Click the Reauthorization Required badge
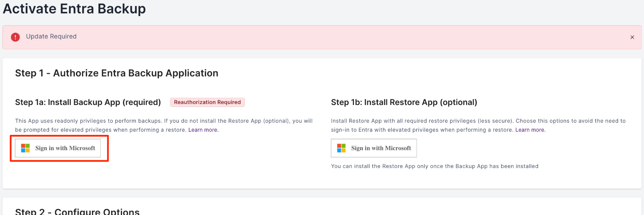Image resolution: width=644 pixels, height=215 pixels. pyautogui.click(x=208, y=102)
